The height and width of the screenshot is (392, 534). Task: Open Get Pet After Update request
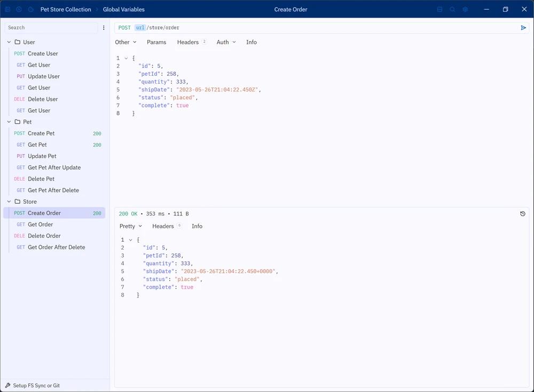[x=54, y=167]
